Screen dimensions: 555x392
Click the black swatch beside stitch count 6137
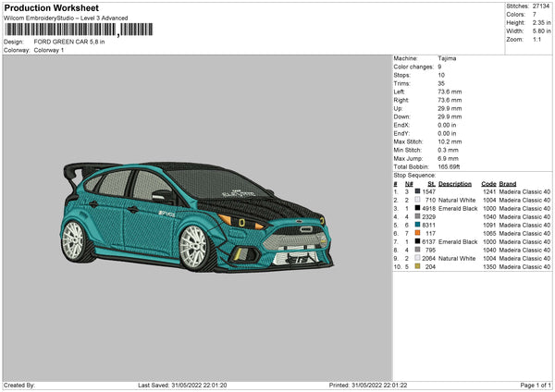(418, 241)
